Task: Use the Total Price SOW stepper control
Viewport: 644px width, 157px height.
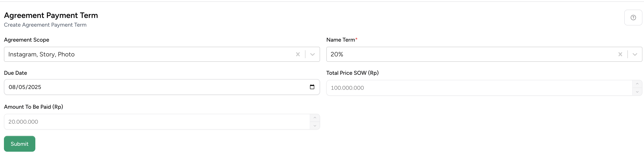Action: 637,88
